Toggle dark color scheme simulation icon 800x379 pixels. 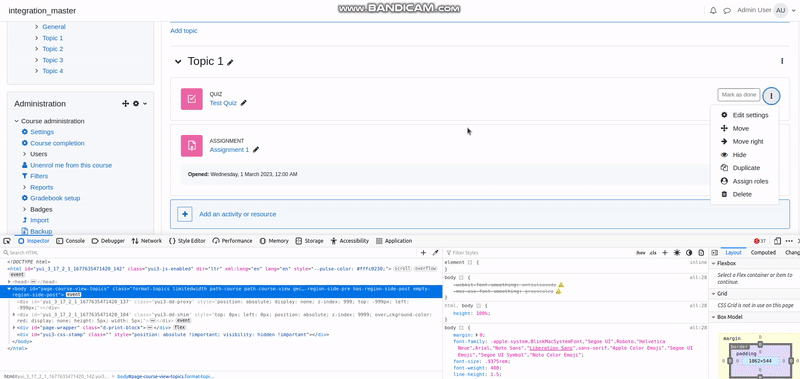(689, 252)
